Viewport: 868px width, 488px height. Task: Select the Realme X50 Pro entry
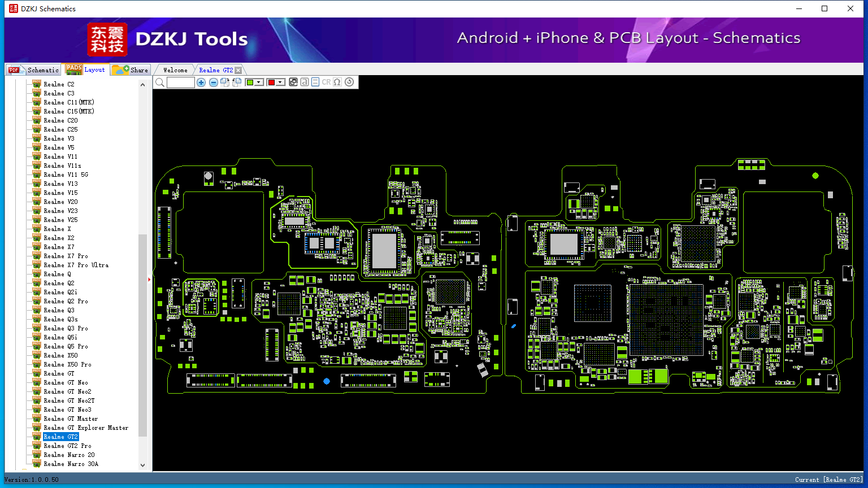[x=68, y=364]
